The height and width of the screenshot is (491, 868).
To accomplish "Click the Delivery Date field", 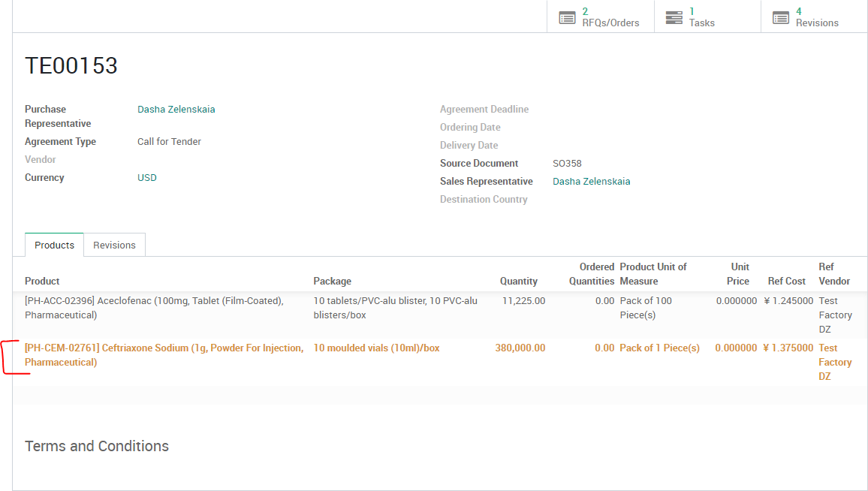I will click(x=469, y=145).
